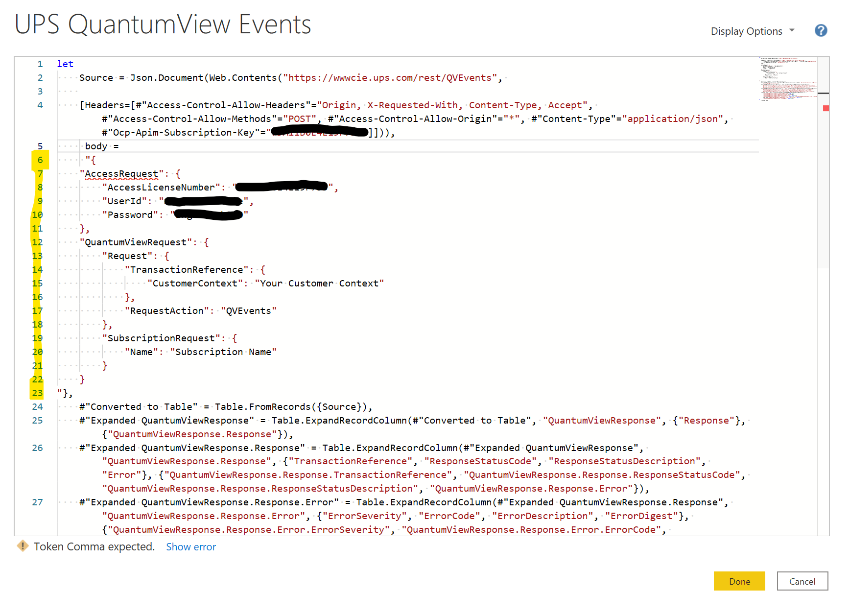Viewport: 849px width, 616px height.
Task: Place cursor on "Json.Document" in line 2
Action: 166,78
